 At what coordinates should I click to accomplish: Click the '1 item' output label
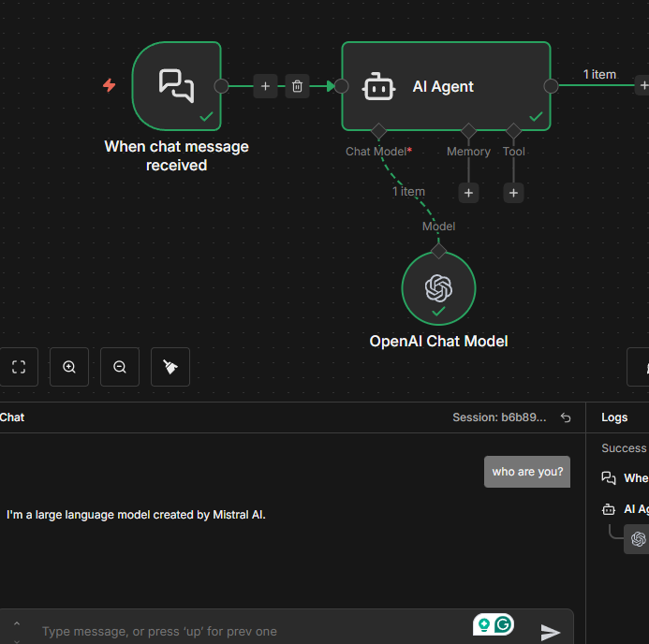599,75
